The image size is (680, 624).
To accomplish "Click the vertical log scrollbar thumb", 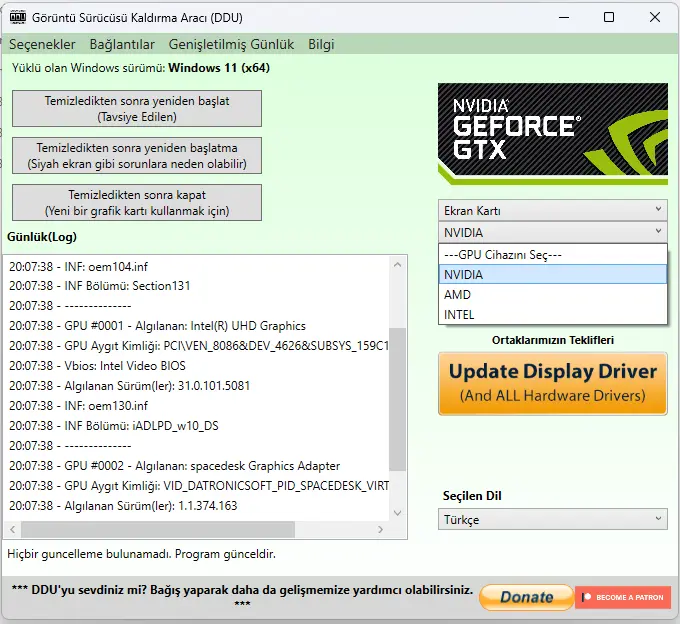I will [398, 399].
